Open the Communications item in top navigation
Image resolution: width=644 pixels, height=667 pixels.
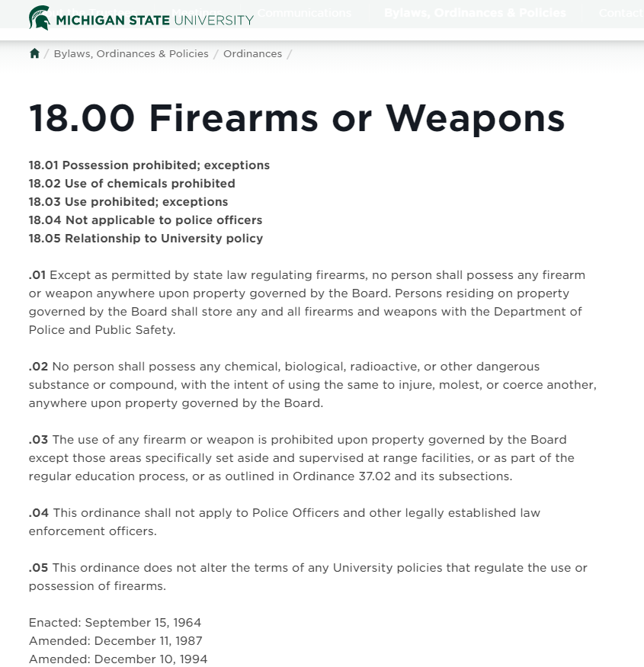(304, 13)
